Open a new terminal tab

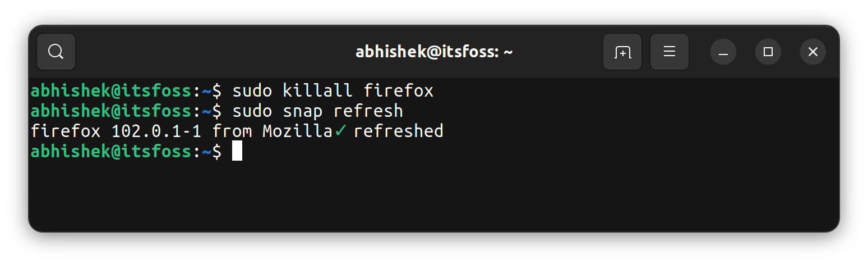(x=622, y=52)
